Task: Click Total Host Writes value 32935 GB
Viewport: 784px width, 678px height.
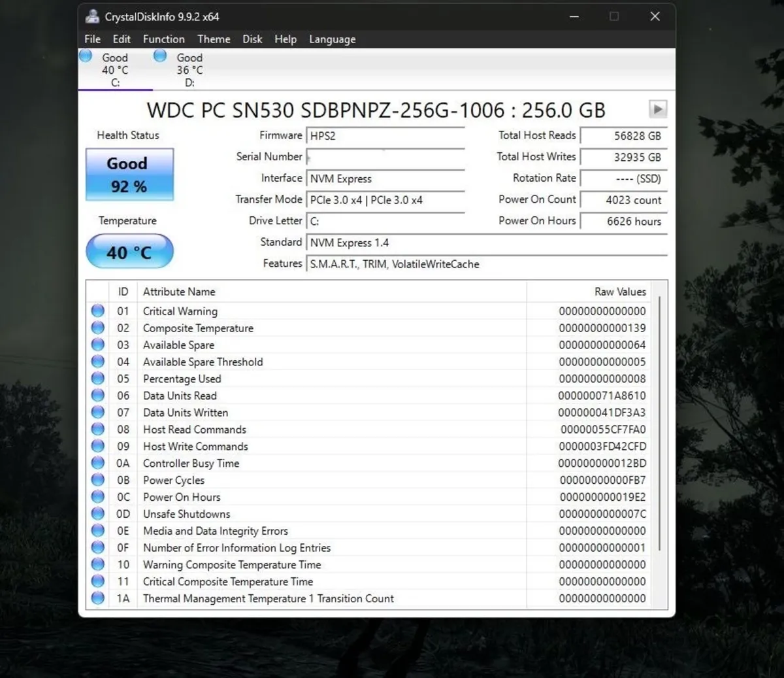Action: tap(623, 157)
